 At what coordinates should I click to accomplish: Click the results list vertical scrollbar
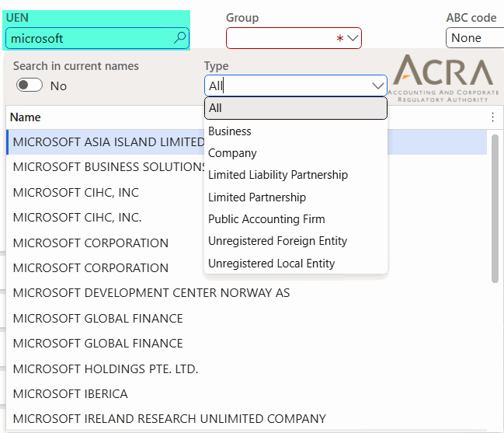tap(495, 209)
